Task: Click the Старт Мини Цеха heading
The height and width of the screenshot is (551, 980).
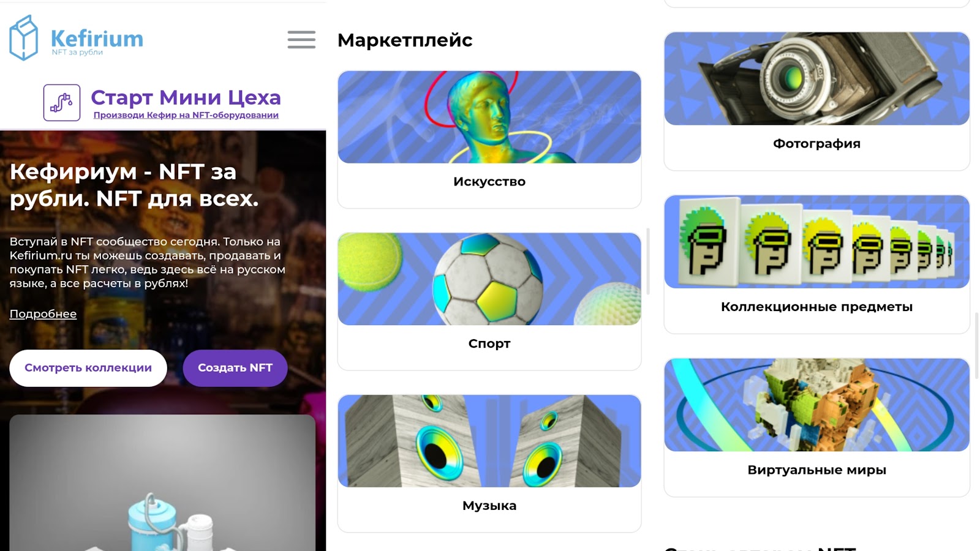Action: point(186,97)
